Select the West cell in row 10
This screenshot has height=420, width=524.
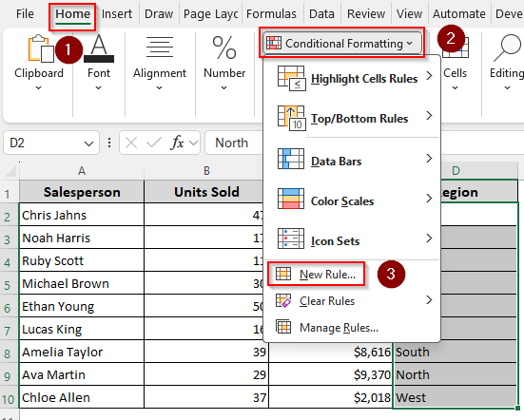point(456,397)
